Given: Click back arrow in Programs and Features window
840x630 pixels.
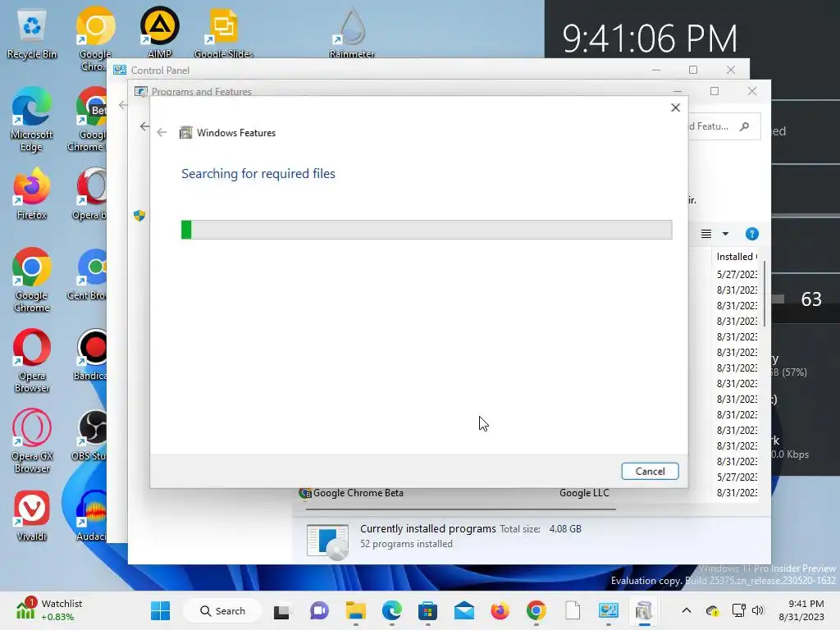Looking at the screenshot, I should 144,126.
